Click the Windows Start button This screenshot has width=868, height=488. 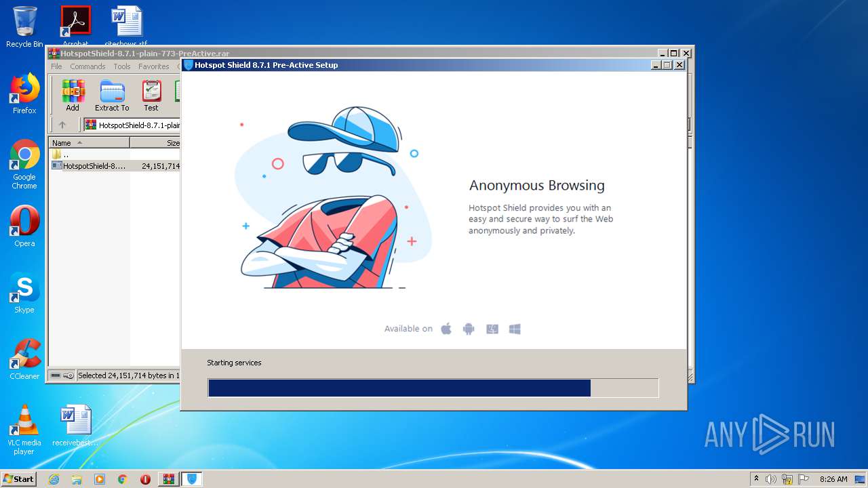click(x=19, y=479)
